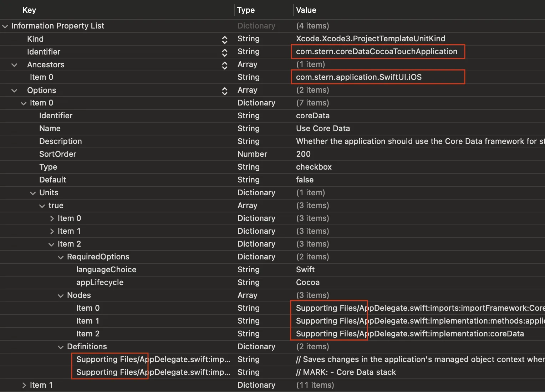Select the languageChoice key
Image resolution: width=545 pixels, height=392 pixels.
coord(106,269)
